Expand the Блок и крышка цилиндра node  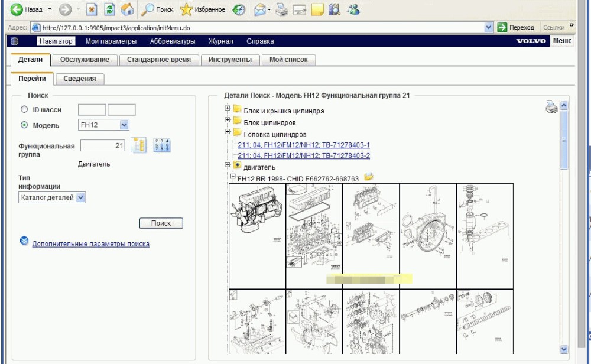coord(228,108)
